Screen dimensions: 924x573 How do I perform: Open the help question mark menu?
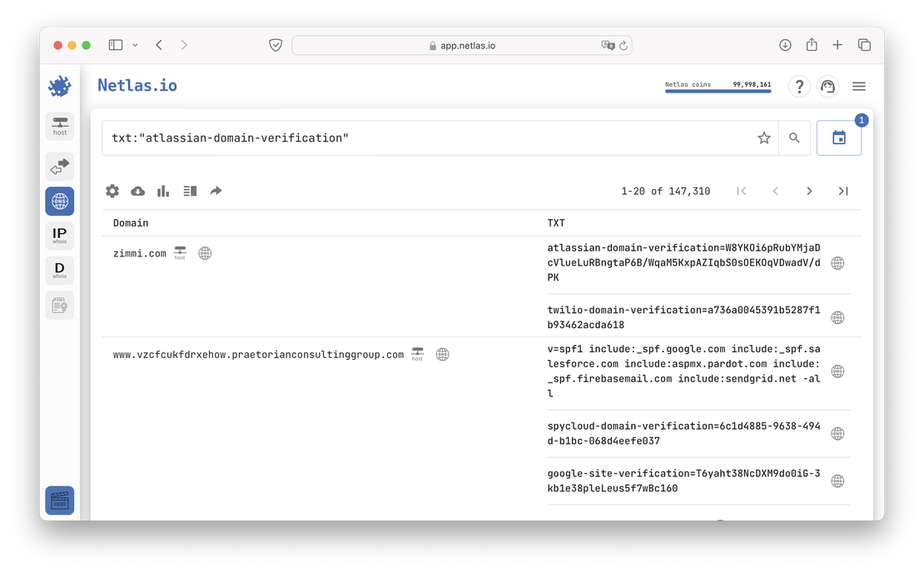tap(799, 86)
